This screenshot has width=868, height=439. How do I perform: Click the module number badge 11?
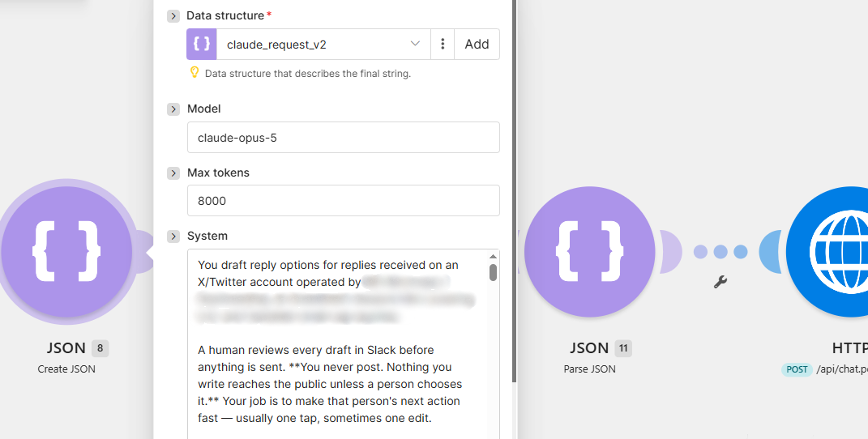click(623, 347)
